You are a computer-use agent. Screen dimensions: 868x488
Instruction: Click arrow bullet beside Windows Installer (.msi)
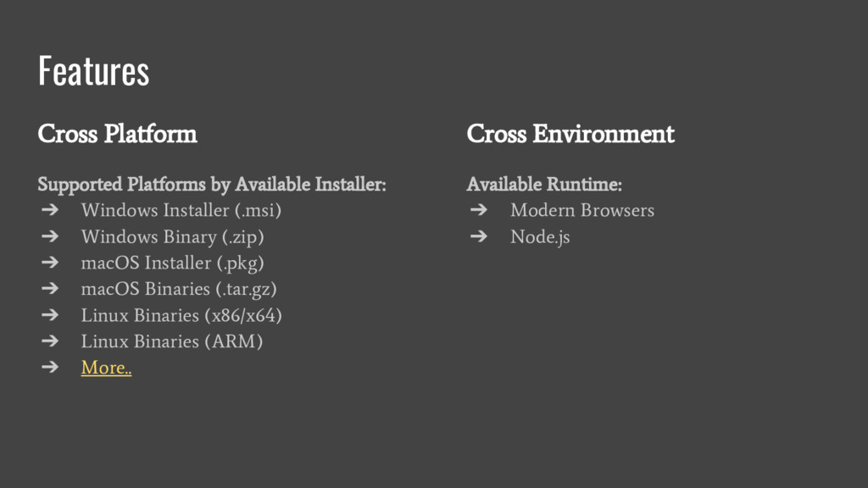pos(50,210)
